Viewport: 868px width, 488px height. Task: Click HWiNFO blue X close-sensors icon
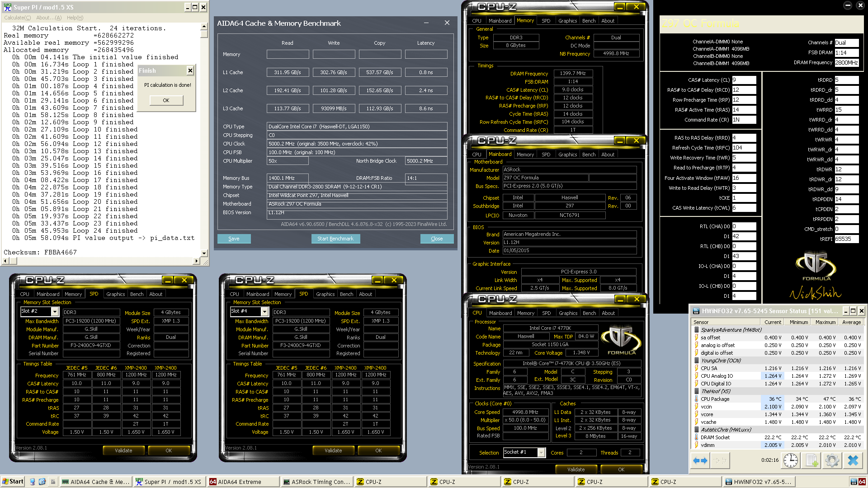(x=853, y=460)
